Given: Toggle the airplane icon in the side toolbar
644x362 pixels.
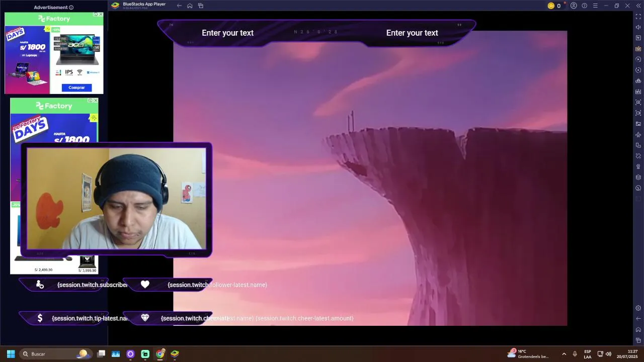Looking at the screenshot, I should pyautogui.click(x=638, y=135).
